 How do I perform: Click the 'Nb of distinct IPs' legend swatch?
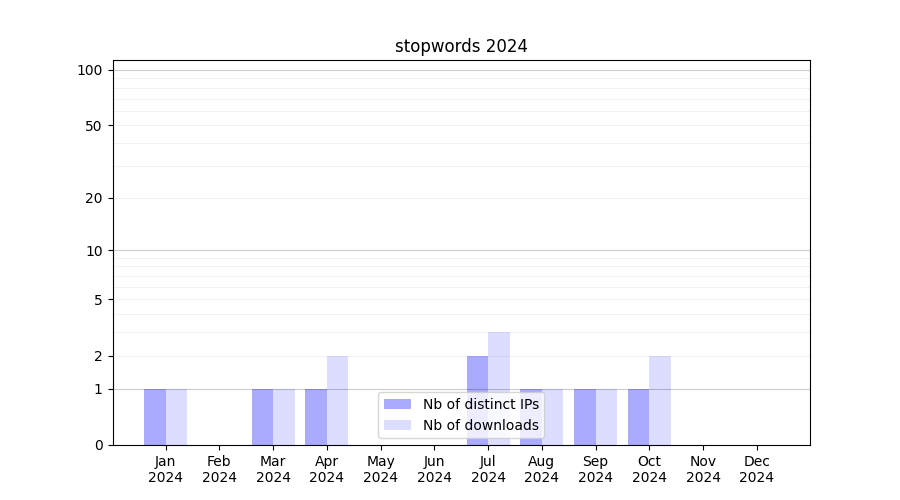click(x=397, y=404)
